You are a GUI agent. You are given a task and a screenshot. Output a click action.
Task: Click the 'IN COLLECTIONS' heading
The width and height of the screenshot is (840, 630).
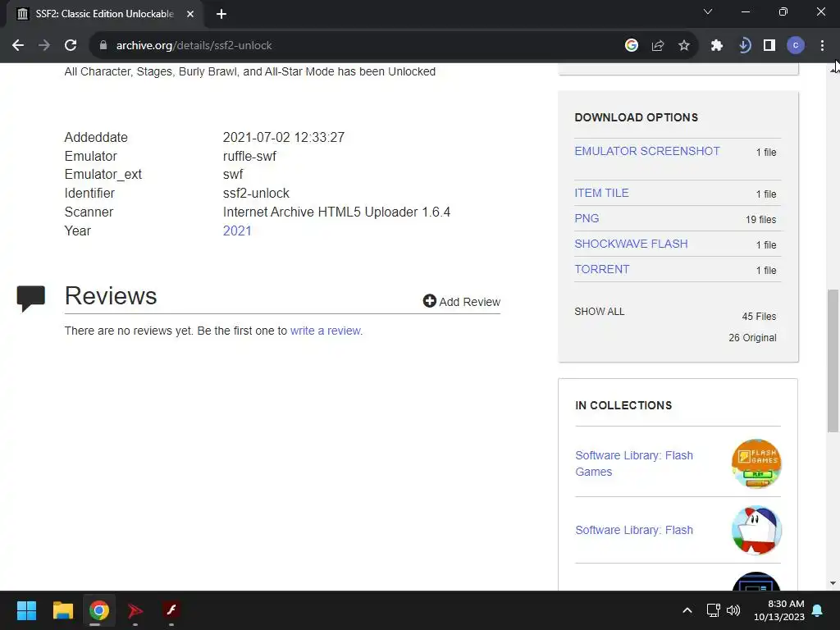click(x=623, y=405)
